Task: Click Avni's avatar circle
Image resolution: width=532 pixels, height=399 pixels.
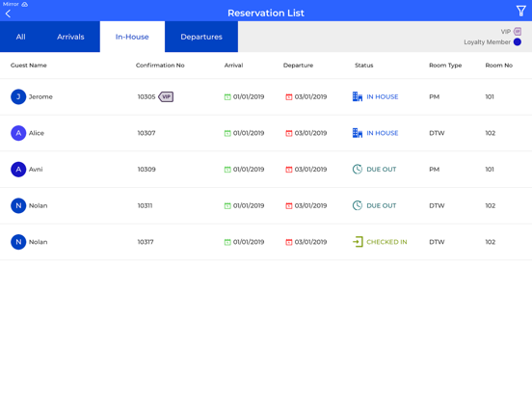Action: pos(18,170)
